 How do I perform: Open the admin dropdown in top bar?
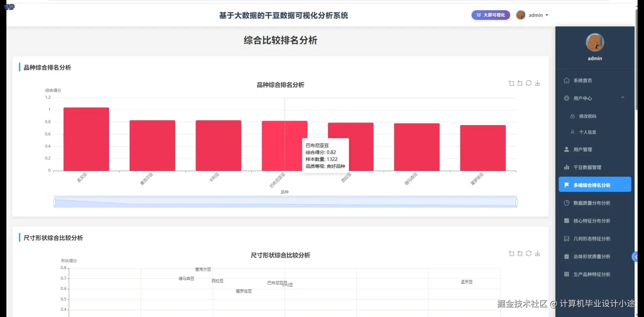[x=538, y=15]
